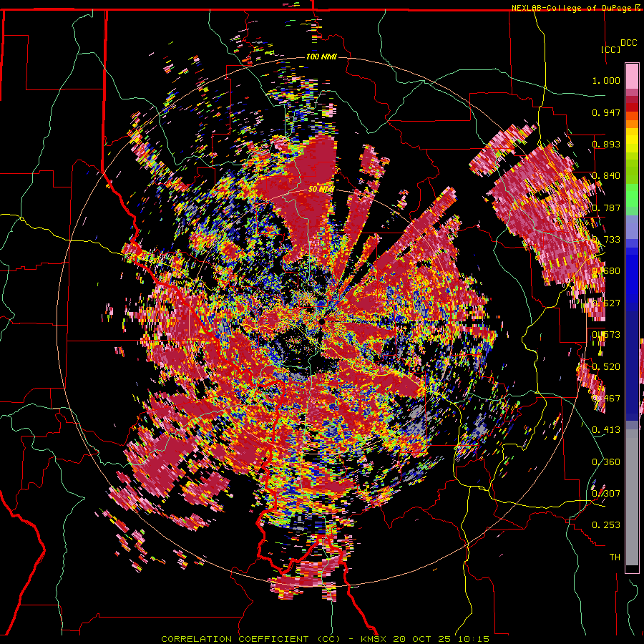Click the 100 NMI range ring label

click(x=321, y=57)
